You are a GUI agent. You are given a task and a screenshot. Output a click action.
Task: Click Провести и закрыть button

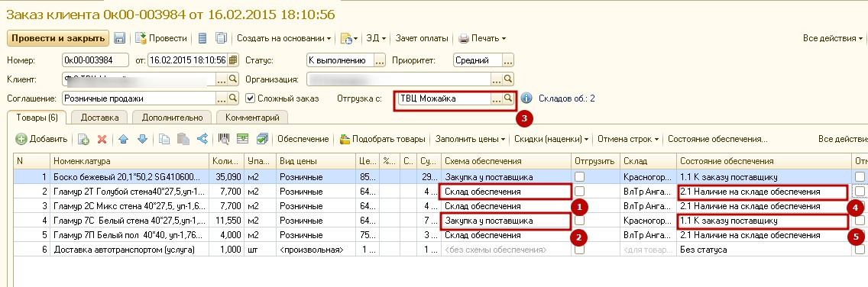pos(57,38)
